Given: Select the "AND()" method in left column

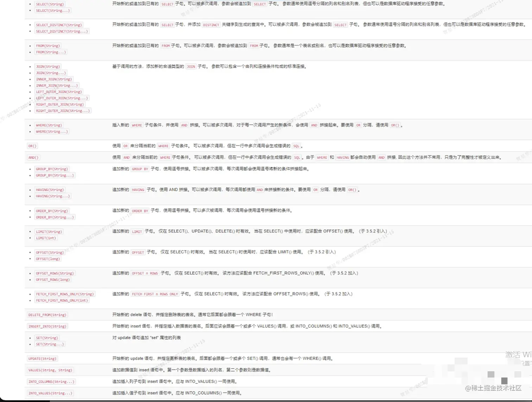Looking at the screenshot, I should pos(33,158).
